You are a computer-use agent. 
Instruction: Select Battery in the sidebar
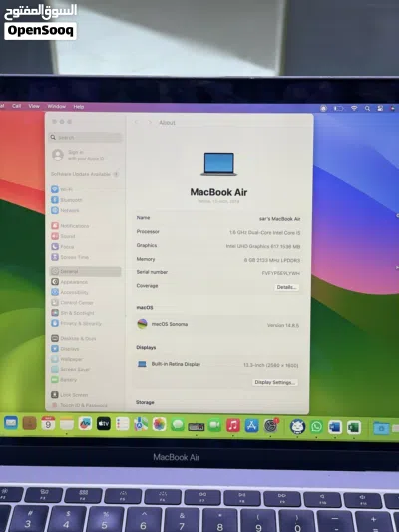tap(64, 380)
